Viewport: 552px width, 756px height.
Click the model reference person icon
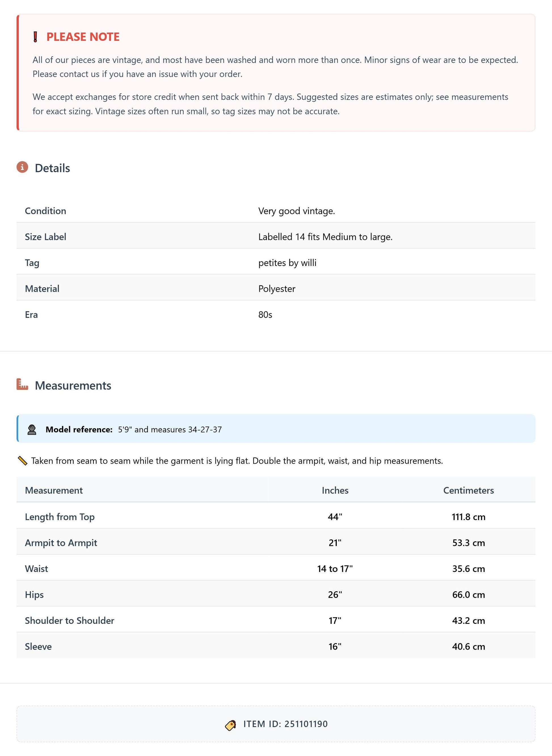click(x=32, y=430)
